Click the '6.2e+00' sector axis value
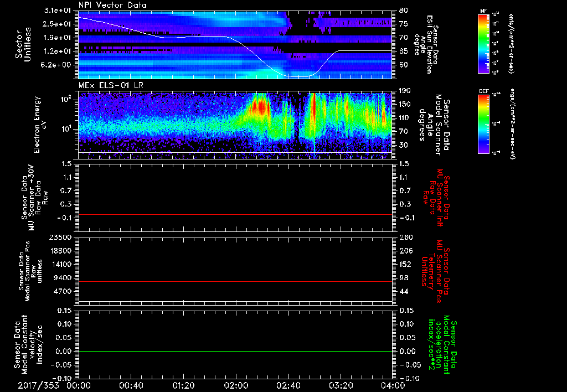 pos(56,65)
